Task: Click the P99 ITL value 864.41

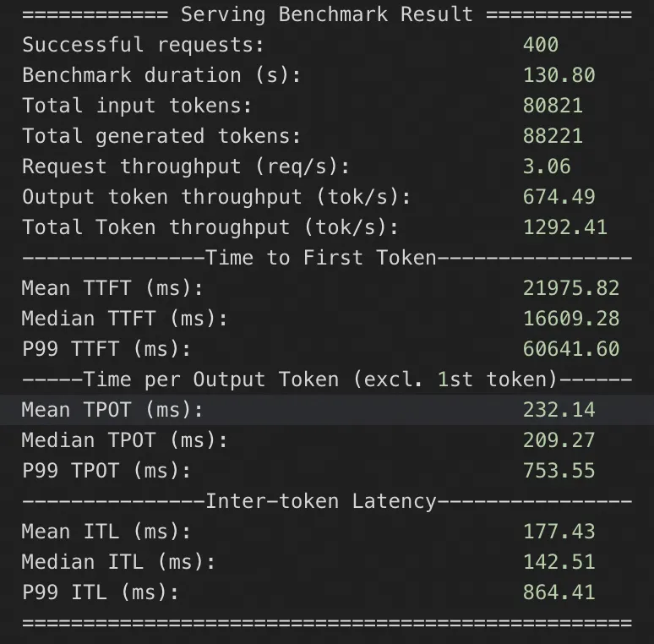Action: [559, 592]
